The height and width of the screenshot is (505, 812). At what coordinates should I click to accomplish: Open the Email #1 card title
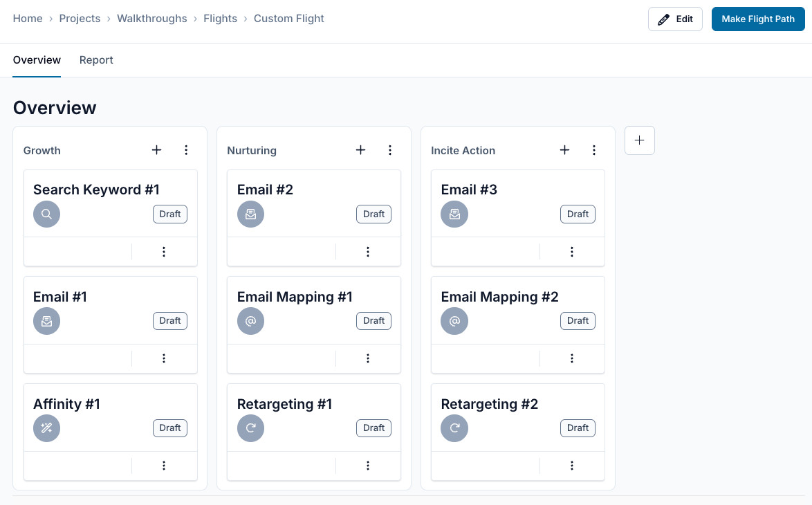click(60, 297)
